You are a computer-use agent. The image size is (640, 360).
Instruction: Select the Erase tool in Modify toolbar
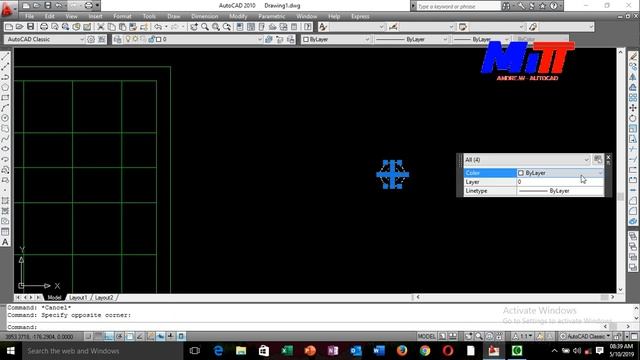633,56
